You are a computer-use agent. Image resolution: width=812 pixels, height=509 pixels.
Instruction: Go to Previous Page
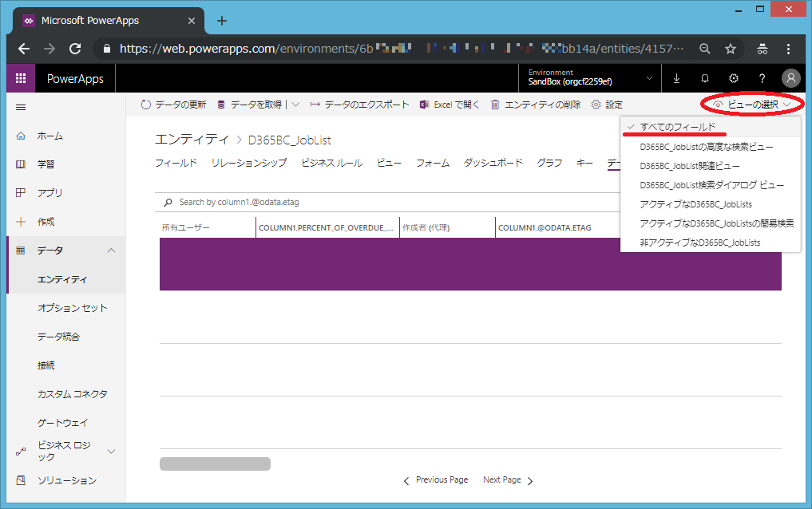(x=436, y=480)
